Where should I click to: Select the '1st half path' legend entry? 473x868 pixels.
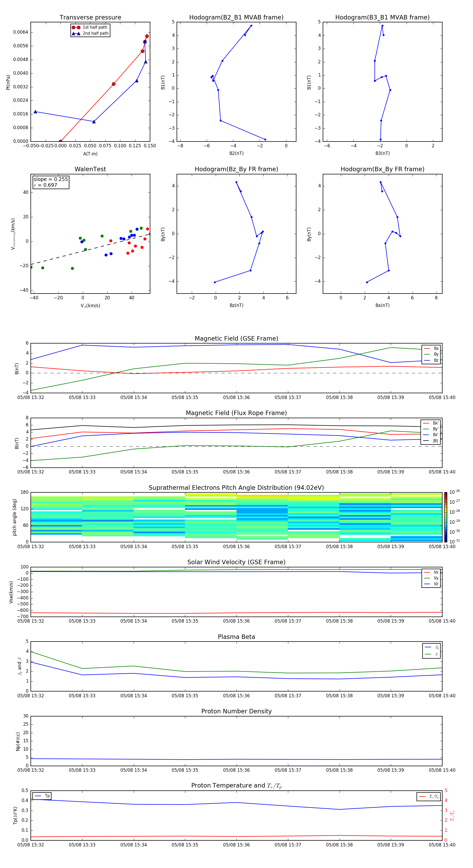tap(90, 27)
